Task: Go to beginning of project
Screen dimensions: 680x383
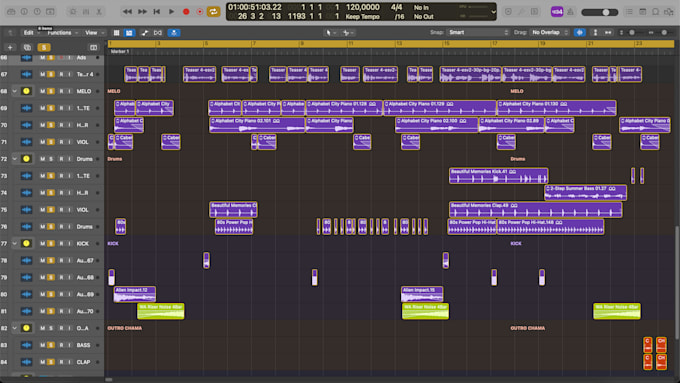Action: pyautogui.click(x=157, y=12)
